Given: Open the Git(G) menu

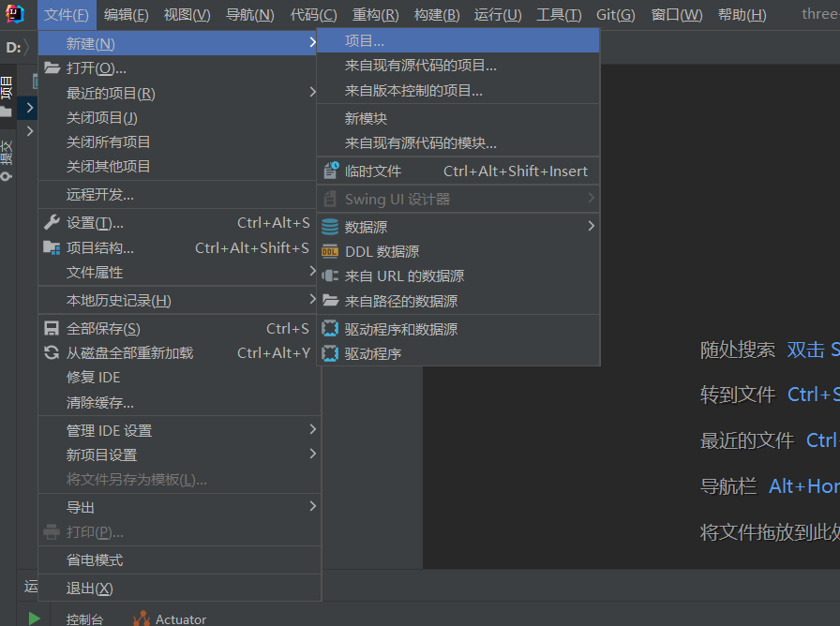Looking at the screenshot, I should tap(616, 14).
